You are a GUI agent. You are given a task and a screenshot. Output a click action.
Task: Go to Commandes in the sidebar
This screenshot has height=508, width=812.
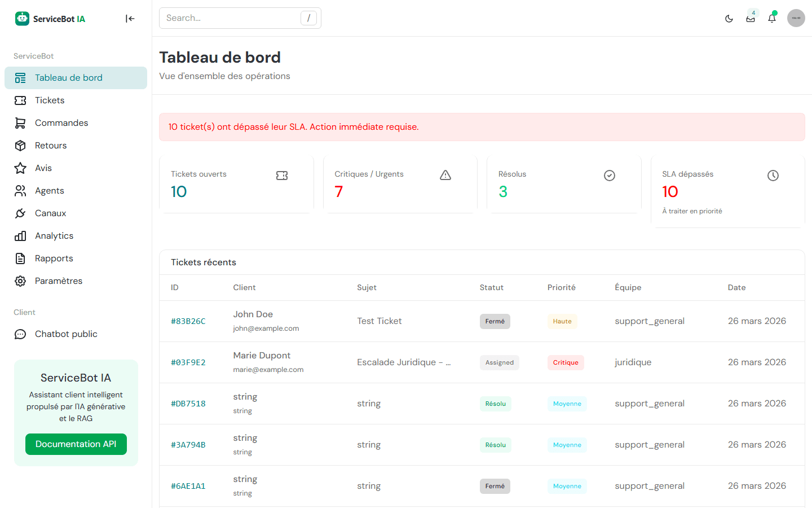pyautogui.click(x=76, y=123)
